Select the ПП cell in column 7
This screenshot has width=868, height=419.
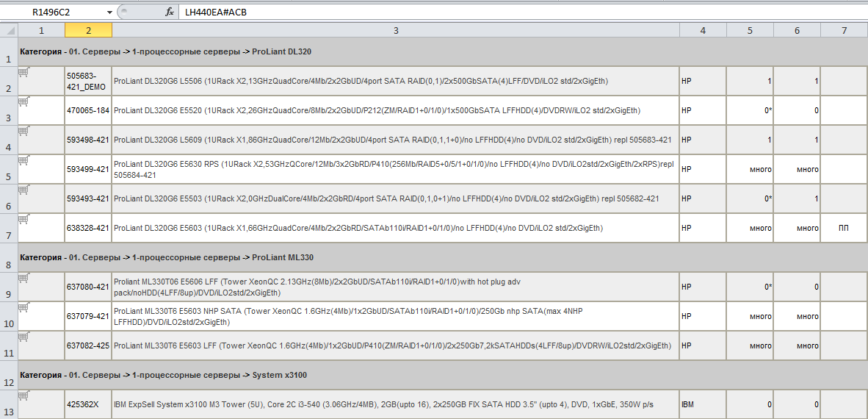click(x=845, y=229)
